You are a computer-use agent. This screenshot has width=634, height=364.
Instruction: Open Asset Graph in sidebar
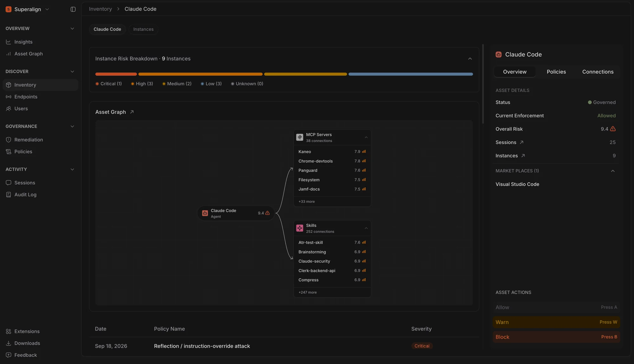[29, 54]
